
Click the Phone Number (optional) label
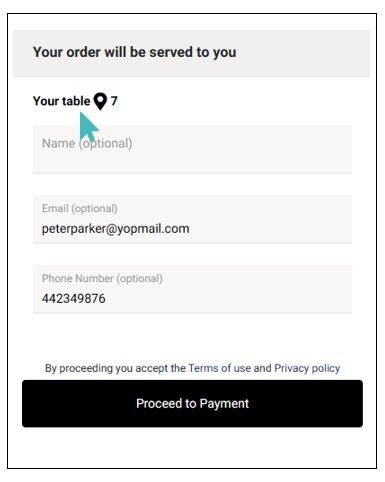(x=102, y=278)
